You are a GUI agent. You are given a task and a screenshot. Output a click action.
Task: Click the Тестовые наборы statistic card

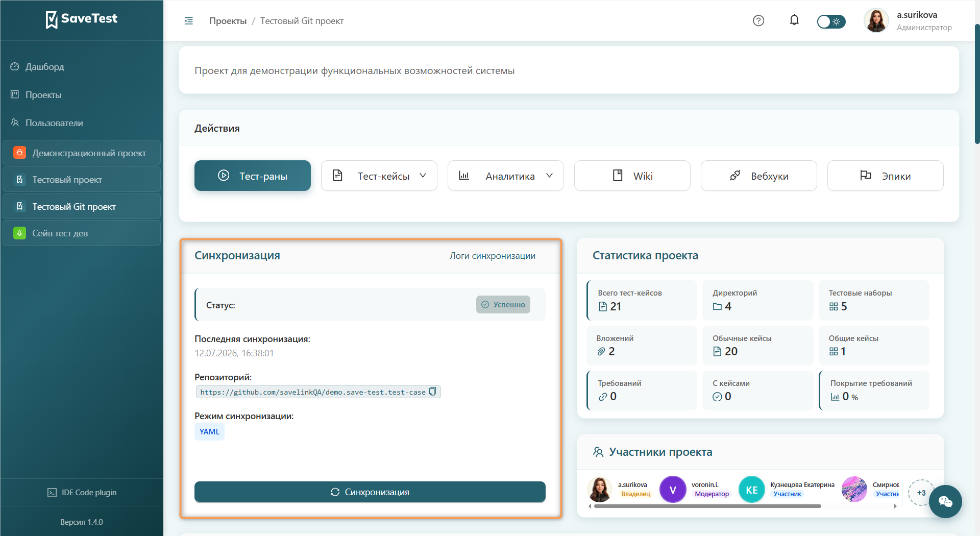[874, 300]
